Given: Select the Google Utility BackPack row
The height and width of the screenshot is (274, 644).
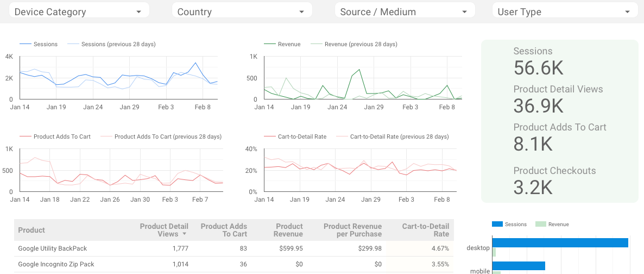Looking at the screenshot, I should (53, 248).
